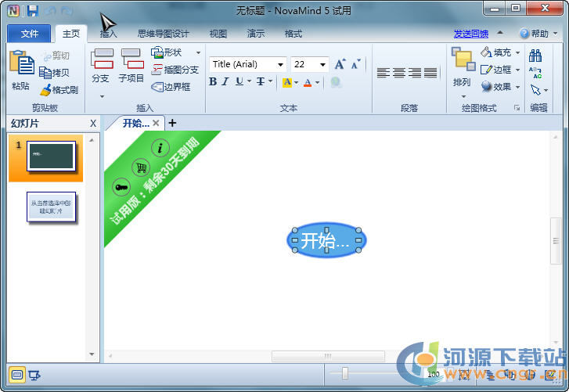The width and height of the screenshot is (569, 392).
Task: Click the Copy (拷贝) icon
Action: coord(45,73)
